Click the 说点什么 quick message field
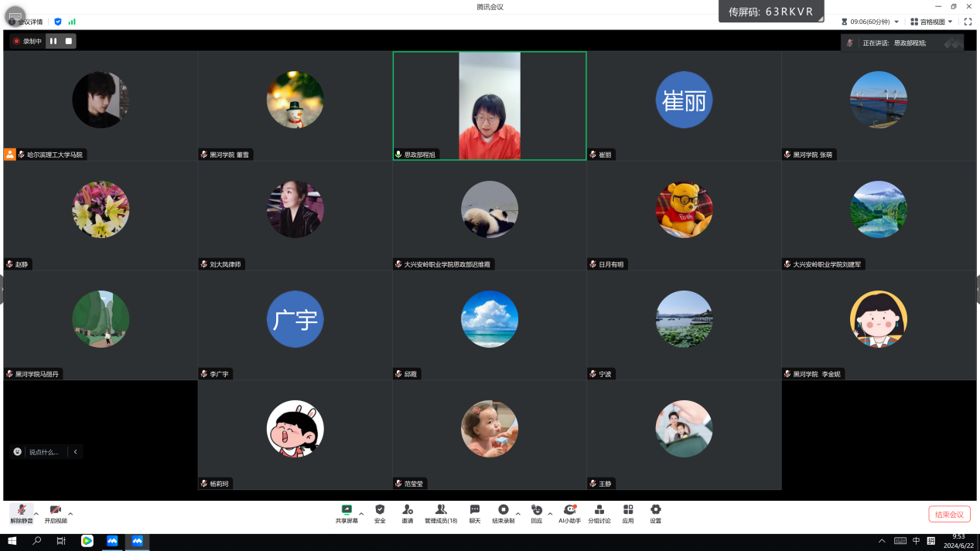The width and height of the screenshot is (980, 551). pyautogui.click(x=43, y=452)
